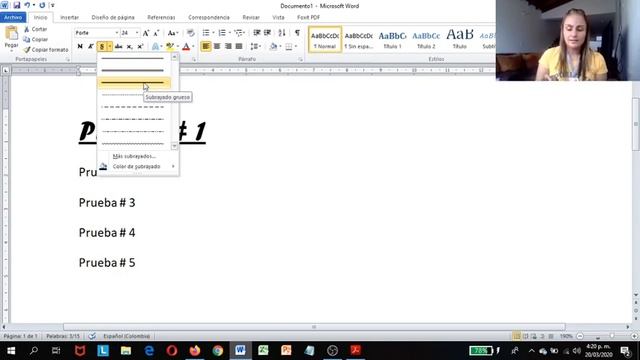The width and height of the screenshot is (640, 360).
Task: Click the Save icon in quick access
Action: 17,5
